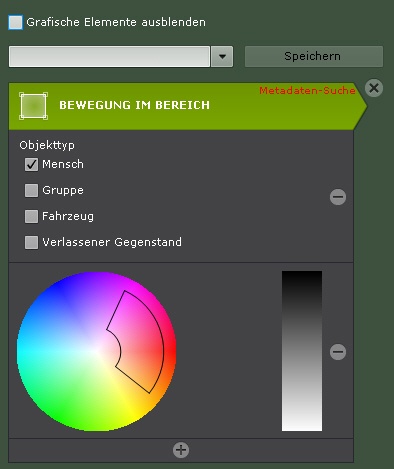Screen dimensions: 394x469
Task: Set brightness on the grayscale gradient bar
Action: pos(302,351)
